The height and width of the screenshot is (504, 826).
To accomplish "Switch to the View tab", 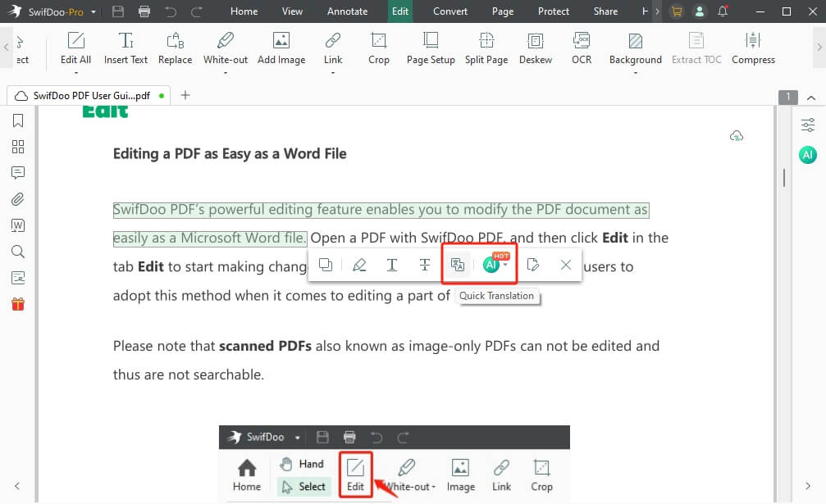I will point(292,11).
